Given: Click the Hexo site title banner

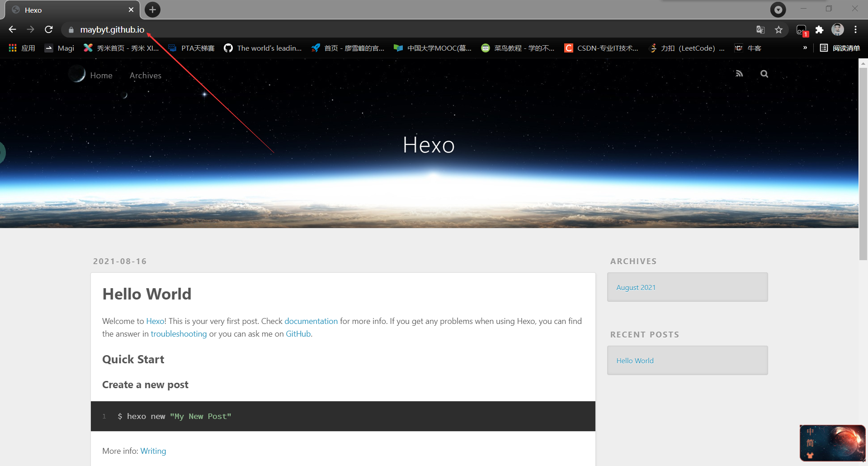Looking at the screenshot, I should click(x=429, y=145).
